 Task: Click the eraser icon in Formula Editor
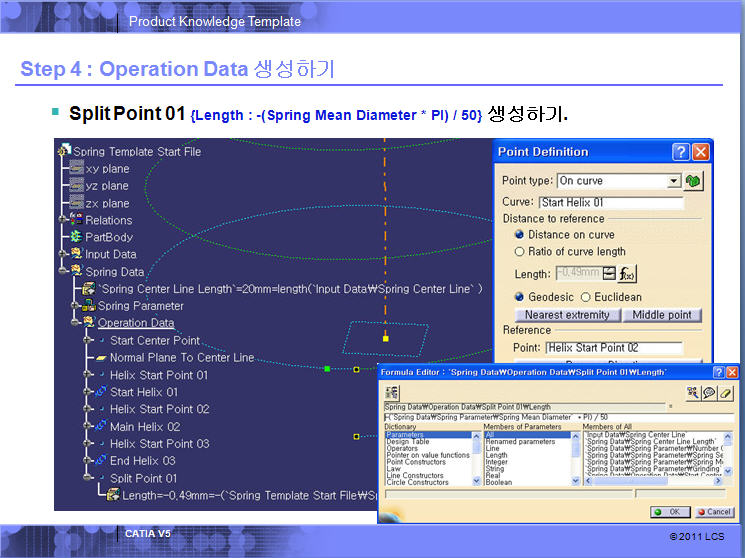click(x=726, y=392)
